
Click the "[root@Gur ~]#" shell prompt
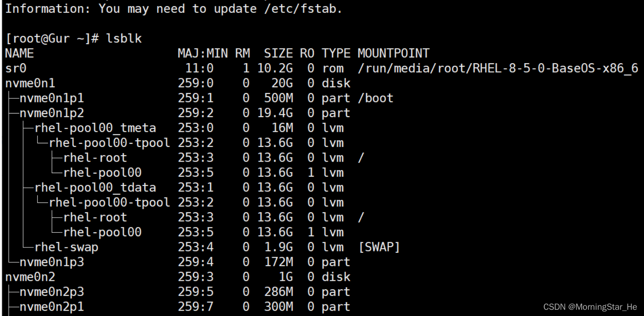click(x=52, y=39)
